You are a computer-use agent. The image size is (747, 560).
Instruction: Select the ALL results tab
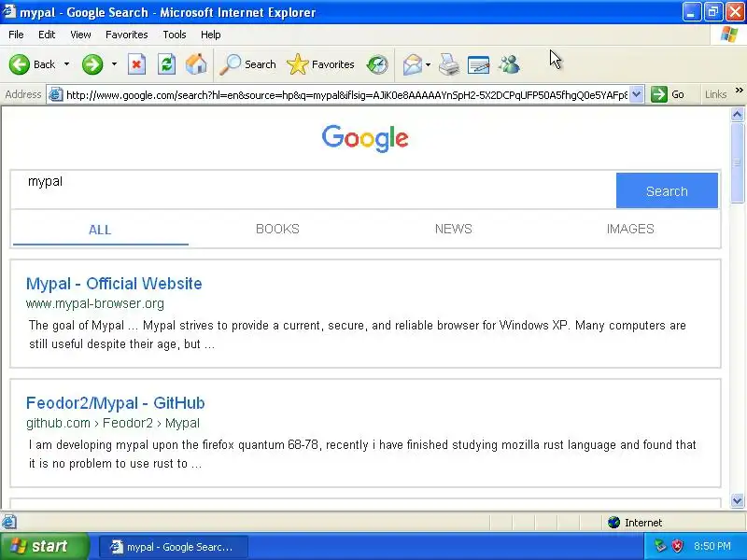pyautogui.click(x=100, y=230)
